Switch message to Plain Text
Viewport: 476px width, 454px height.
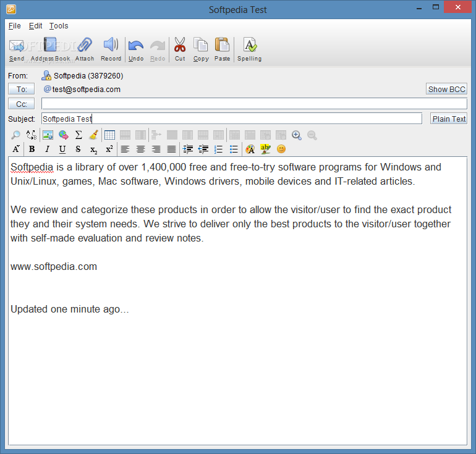click(449, 119)
